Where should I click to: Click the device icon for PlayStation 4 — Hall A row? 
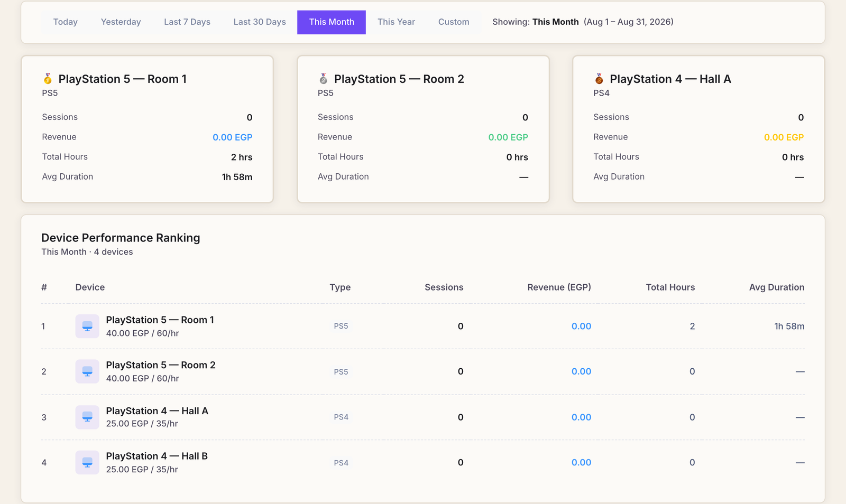coord(87,417)
